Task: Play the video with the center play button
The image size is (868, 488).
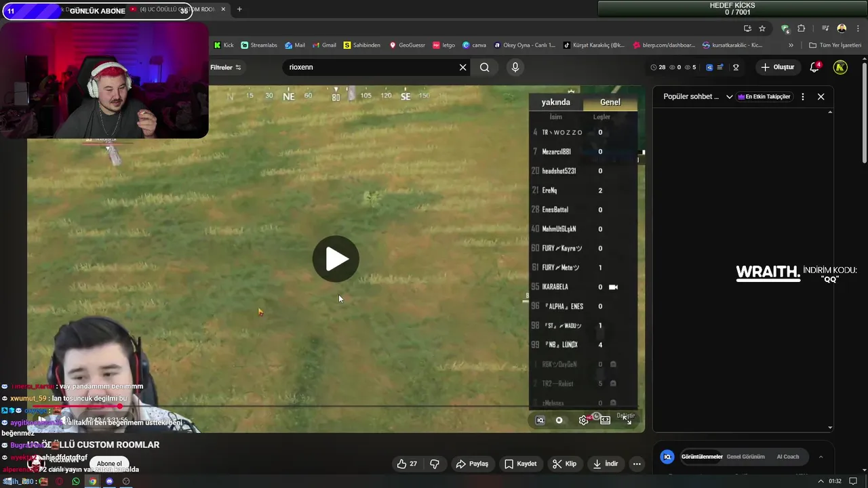Action: [x=336, y=259]
